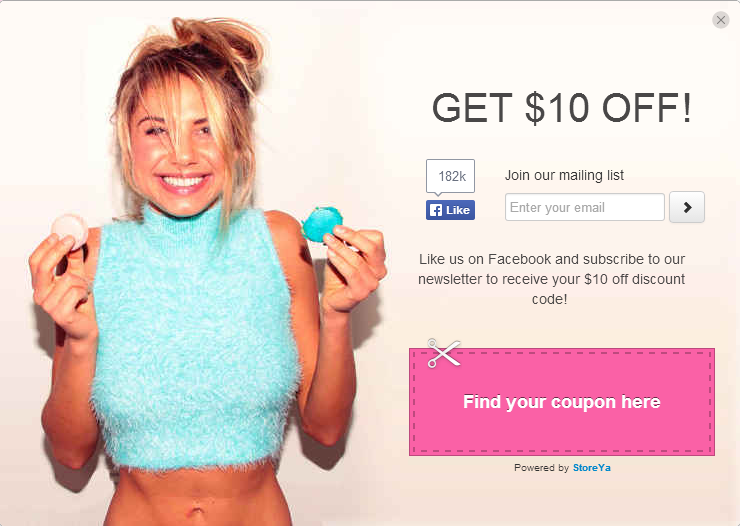Viewport: 740px width, 526px height.
Task: Click the woman's turquoise fuzzy top
Action: point(193,340)
